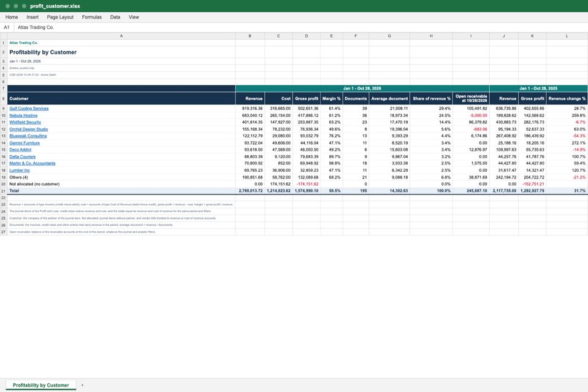This screenshot has height=392, width=588.
Task: Click the Open receivable at 10/28/2026 header
Action: coord(471,99)
